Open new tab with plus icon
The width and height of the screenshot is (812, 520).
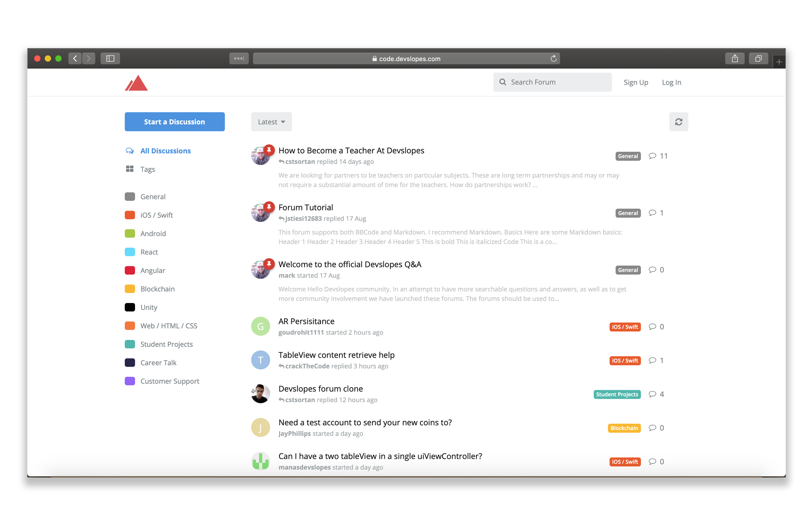(779, 61)
